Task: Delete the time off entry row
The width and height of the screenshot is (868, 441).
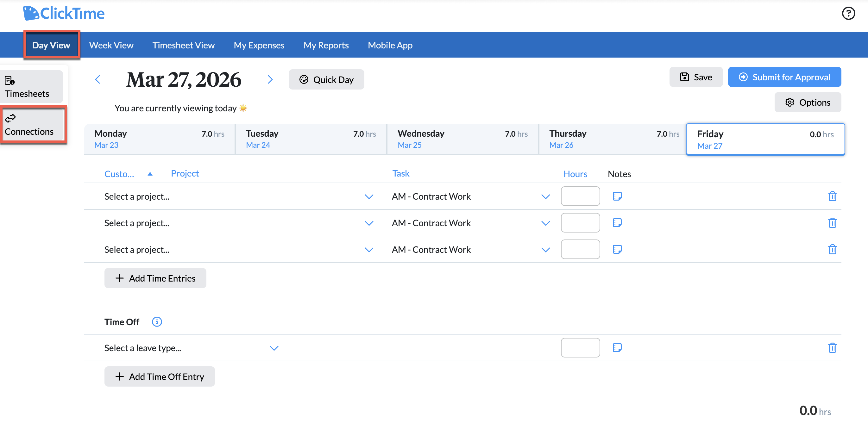Action: tap(832, 348)
